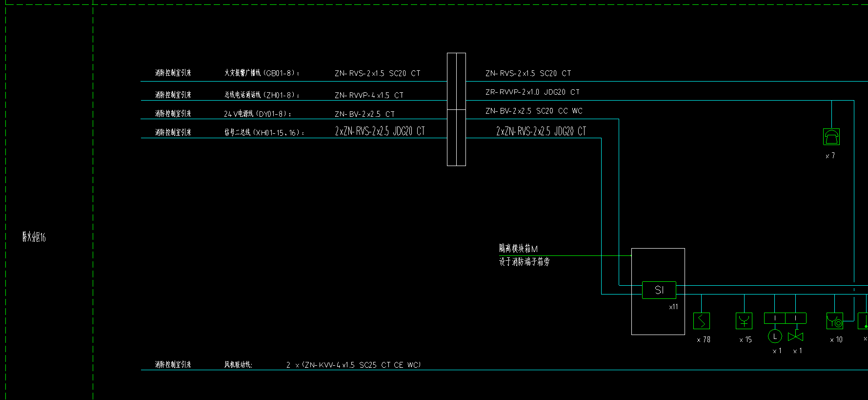
Task: Select ZN-BV-2x2.5 SC20 CC WC text
Action: (534, 111)
